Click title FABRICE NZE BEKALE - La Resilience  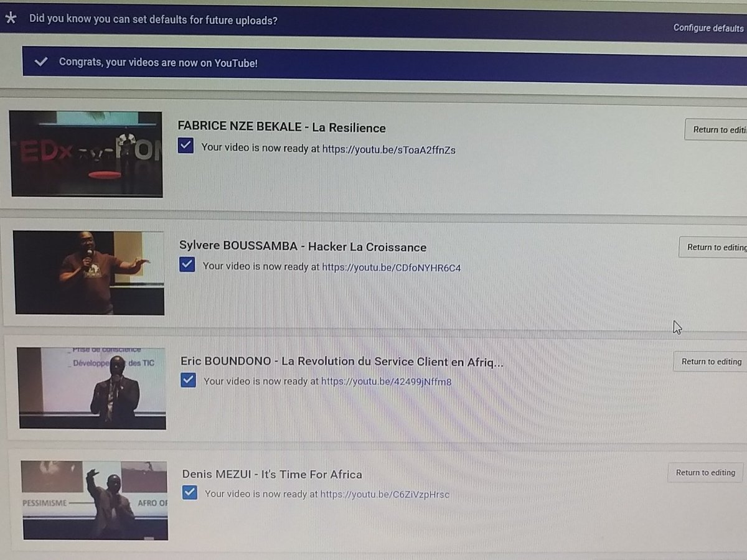pos(282,128)
